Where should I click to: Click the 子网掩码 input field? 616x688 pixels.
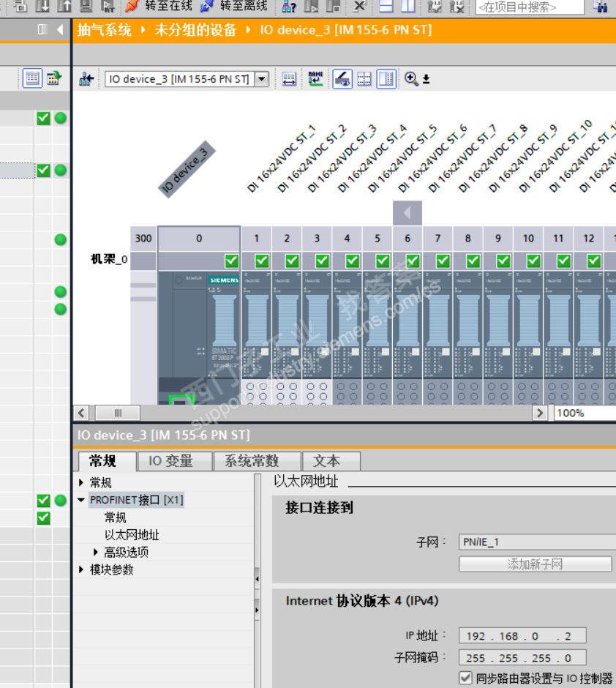(522, 658)
